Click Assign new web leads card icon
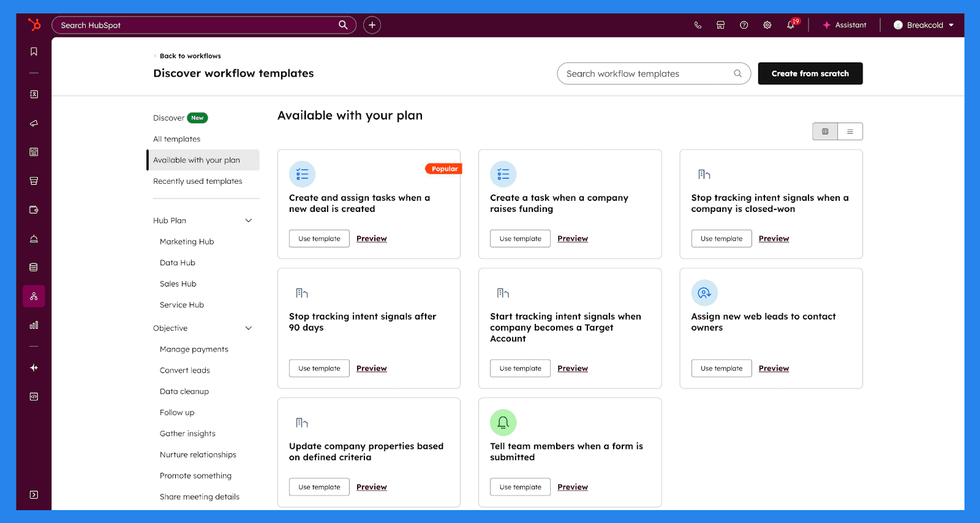The image size is (980, 523). (704, 293)
